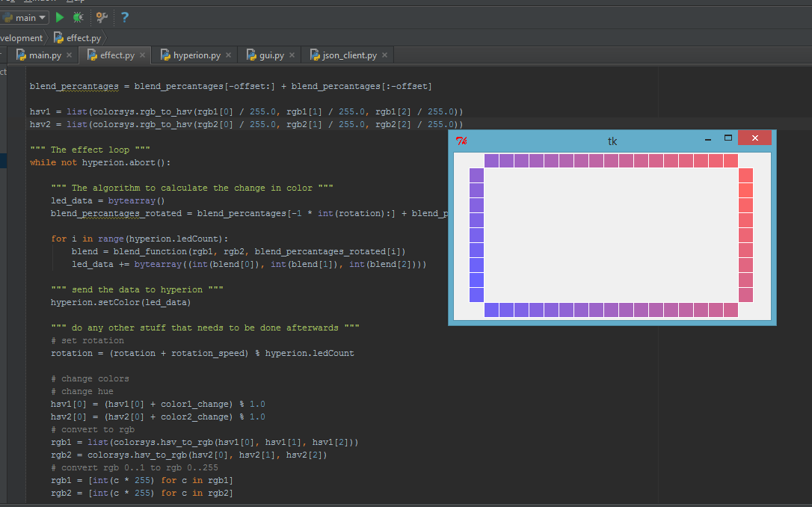Click 'rgb1 = [int(c * 255) for c in rgb1]' line
Viewport: 812px width, 507px height.
[142, 481]
